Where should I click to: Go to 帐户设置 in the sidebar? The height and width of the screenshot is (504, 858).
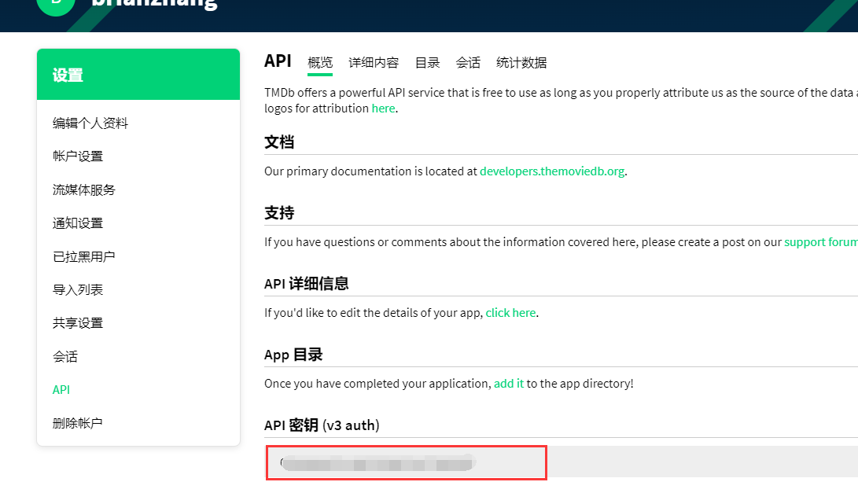tap(78, 156)
